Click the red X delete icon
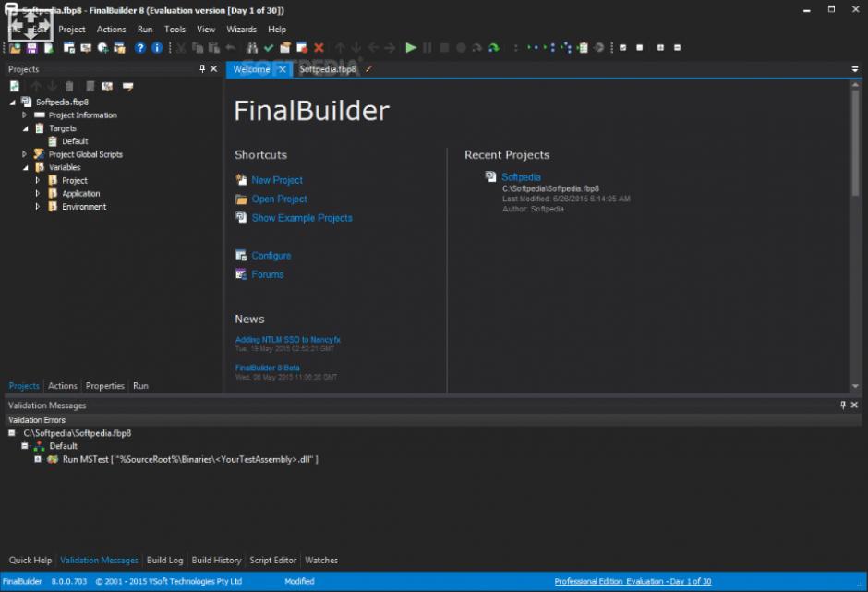868x592 pixels. [x=319, y=48]
